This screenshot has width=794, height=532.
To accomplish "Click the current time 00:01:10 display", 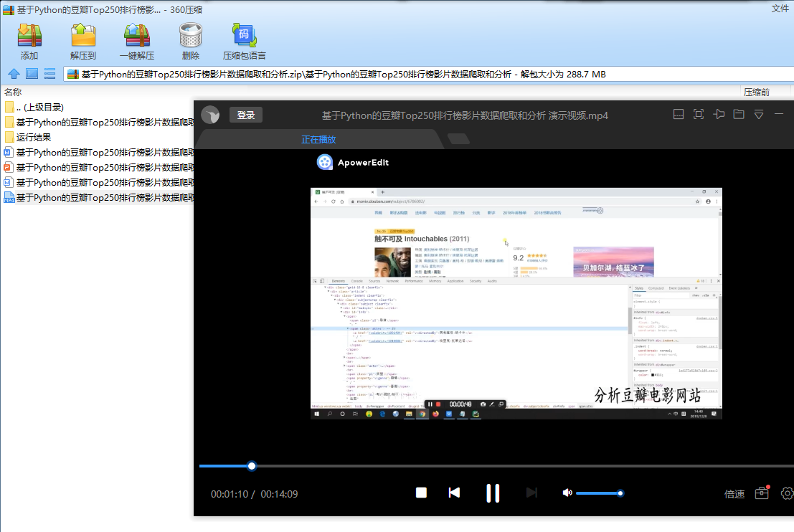I will pyautogui.click(x=230, y=494).
